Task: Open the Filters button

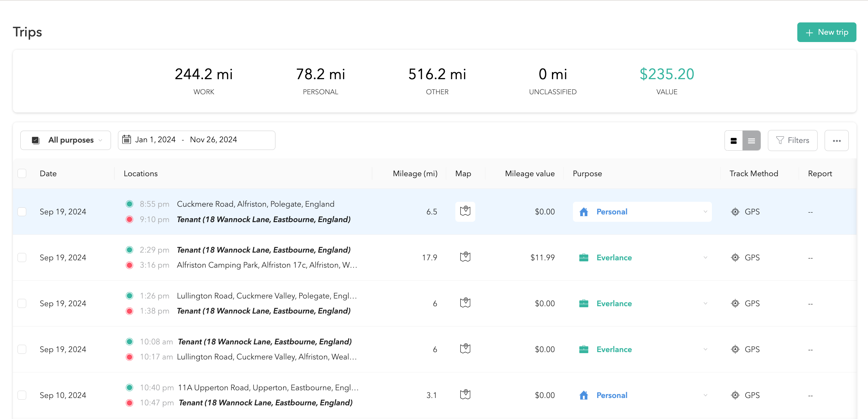Action: pyautogui.click(x=793, y=140)
